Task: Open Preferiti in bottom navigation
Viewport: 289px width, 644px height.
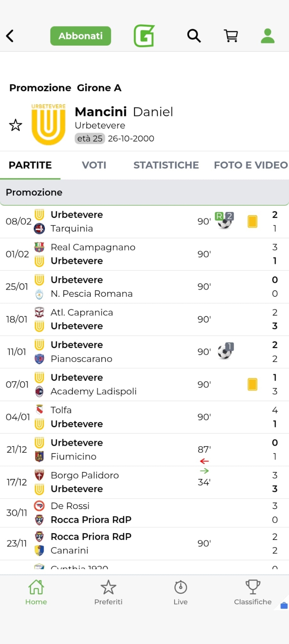Action: [x=108, y=593]
